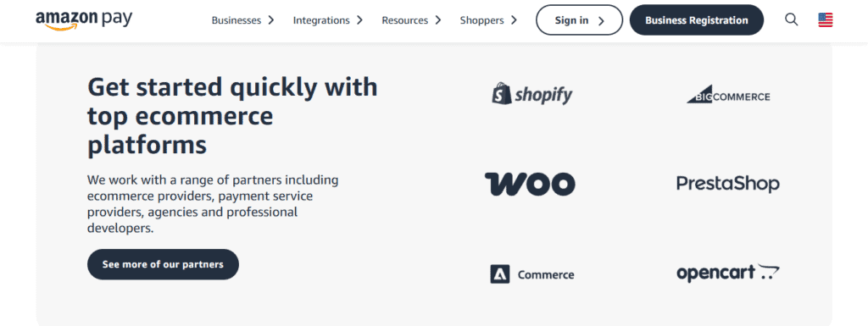
Task: Expand the Businesses menu chevron
Action: [x=270, y=20]
